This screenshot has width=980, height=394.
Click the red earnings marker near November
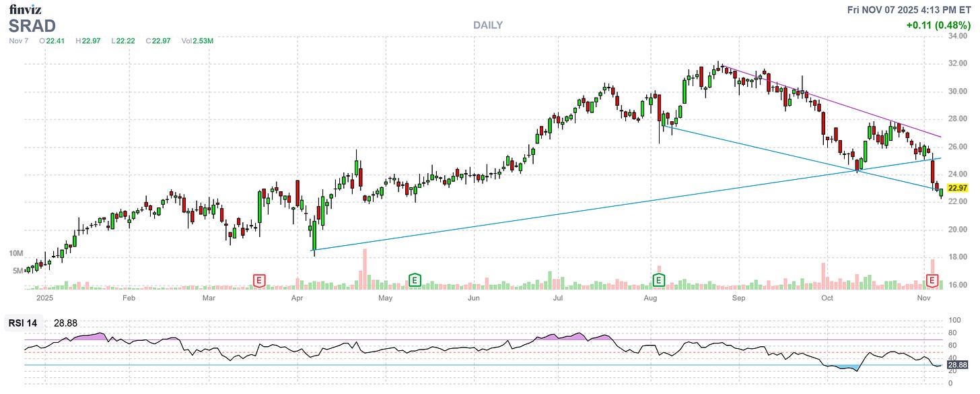[x=932, y=279]
